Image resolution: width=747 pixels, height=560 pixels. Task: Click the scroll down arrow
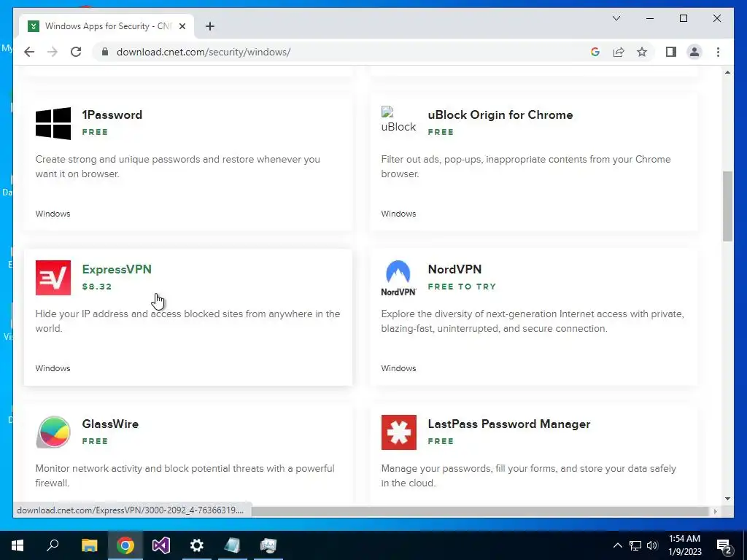coord(727,499)
